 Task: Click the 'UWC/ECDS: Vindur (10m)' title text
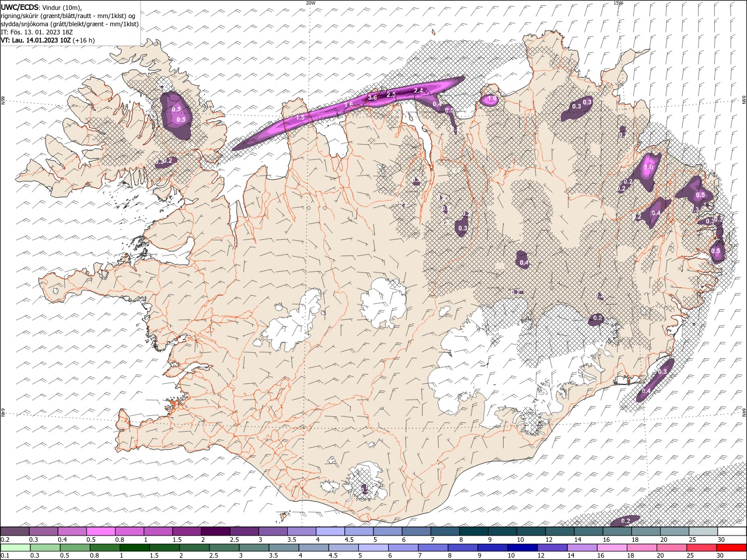click(x=41, y=7)
